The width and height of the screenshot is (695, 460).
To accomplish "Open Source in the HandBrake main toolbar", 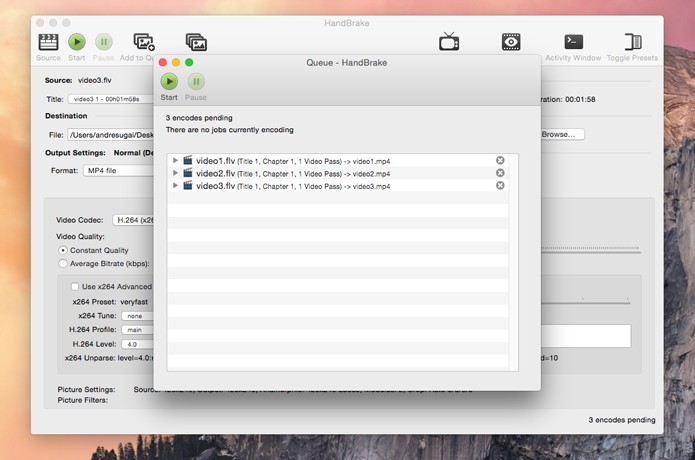I will [48, 47].
